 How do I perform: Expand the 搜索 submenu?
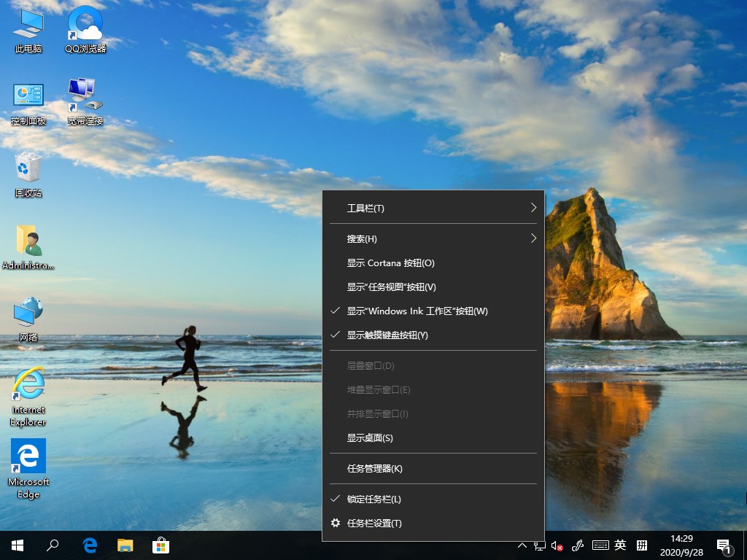[x=361, y=238]
